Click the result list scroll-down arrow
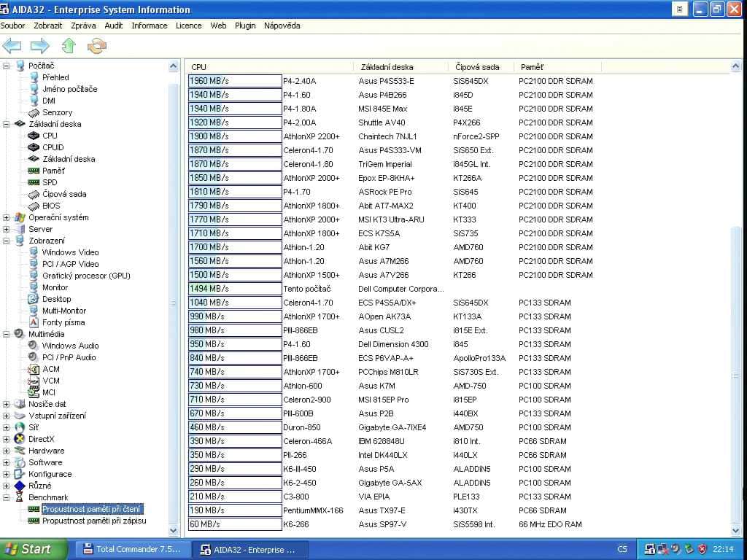The height and width of the screenshot is (560, 747). pos(735,530)
